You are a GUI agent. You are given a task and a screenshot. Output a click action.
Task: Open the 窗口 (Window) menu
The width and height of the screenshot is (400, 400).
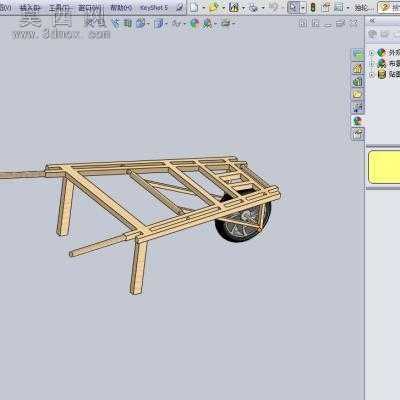[x=89, y=7]
